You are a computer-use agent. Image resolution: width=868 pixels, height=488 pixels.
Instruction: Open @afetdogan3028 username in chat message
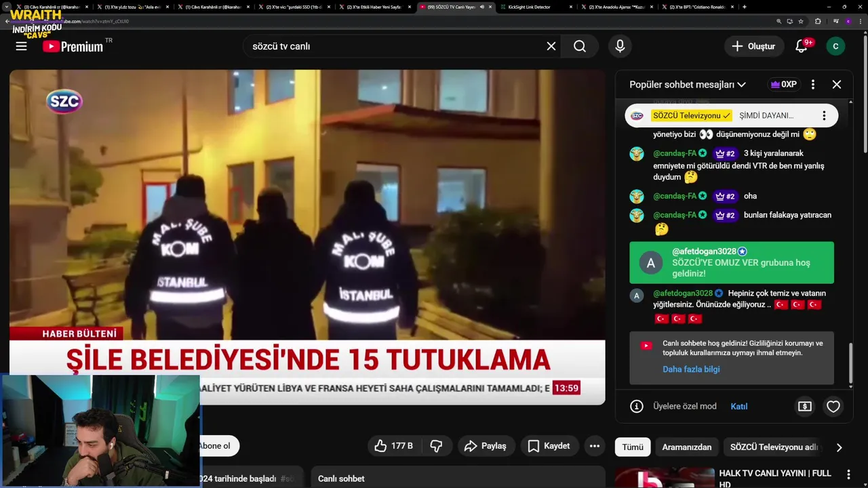point(683,293)
